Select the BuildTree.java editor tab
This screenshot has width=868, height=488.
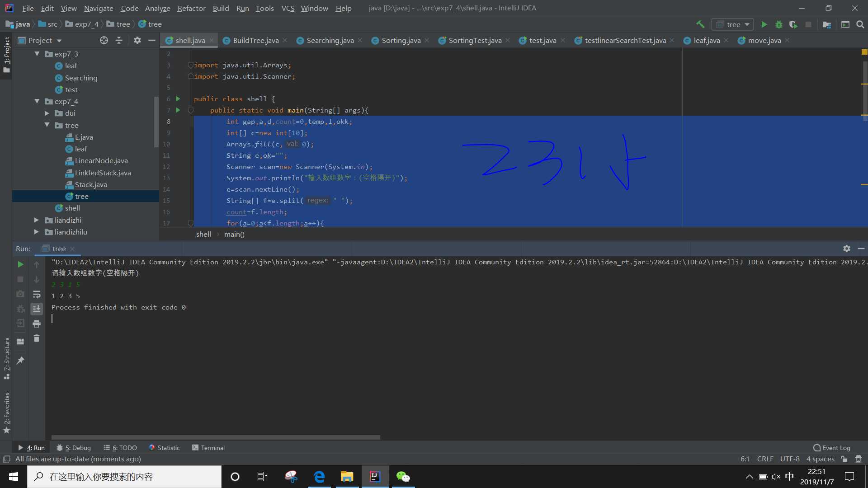[255, 40]
